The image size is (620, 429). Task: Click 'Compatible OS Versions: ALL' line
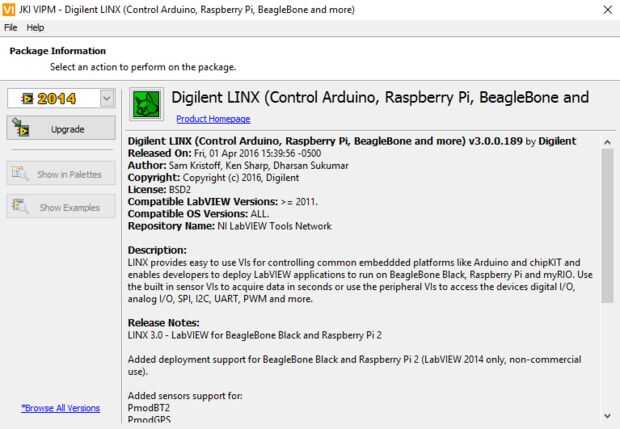point(198,214)
